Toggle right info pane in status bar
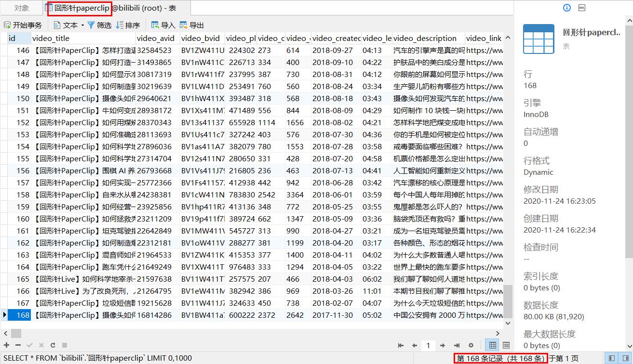The image size is (633, 364). point(626,358)
